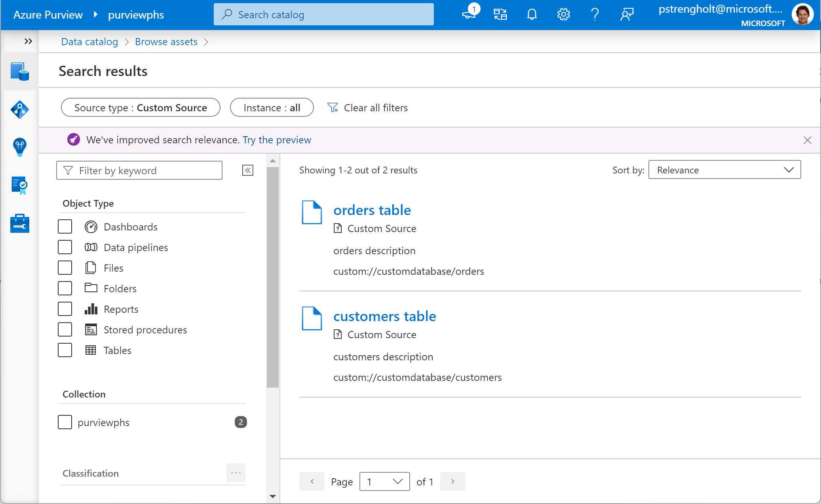This screenshot has height=504, width=821.
Task: Click the Azure Purview home title
Action: (48, 15)
